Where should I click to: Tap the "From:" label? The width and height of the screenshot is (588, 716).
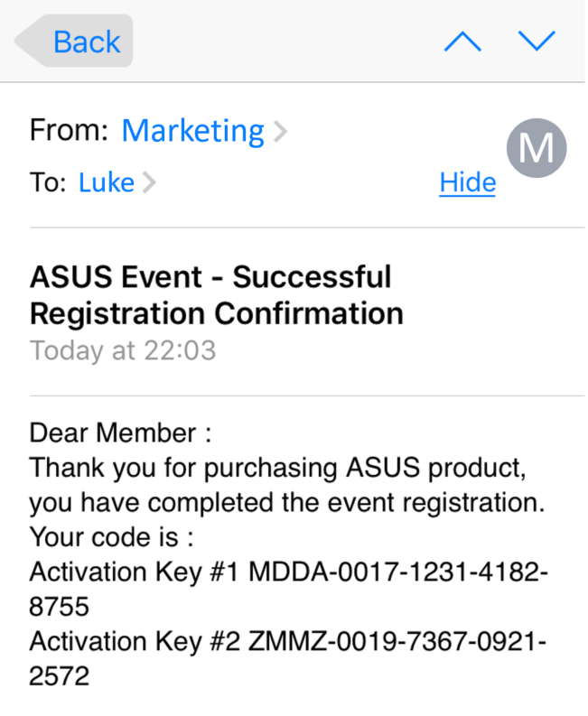(70, 131)
